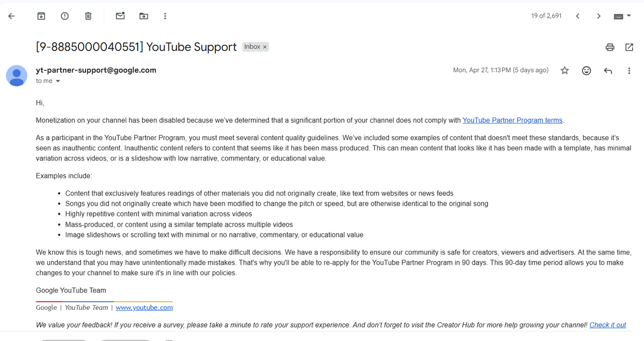Open the email in a new window
The height and width of the screenshot is (341, 644).
click(629, 47)
